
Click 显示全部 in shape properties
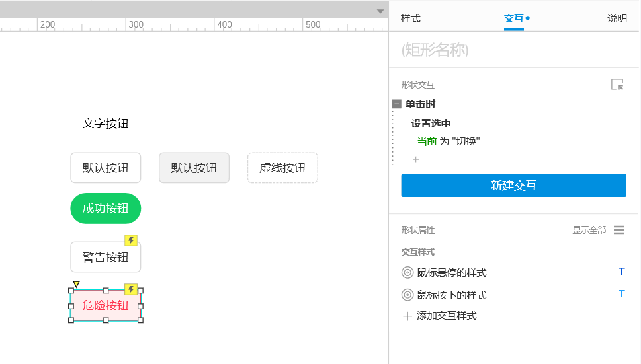pyautogui.click(x=589, y=230)
